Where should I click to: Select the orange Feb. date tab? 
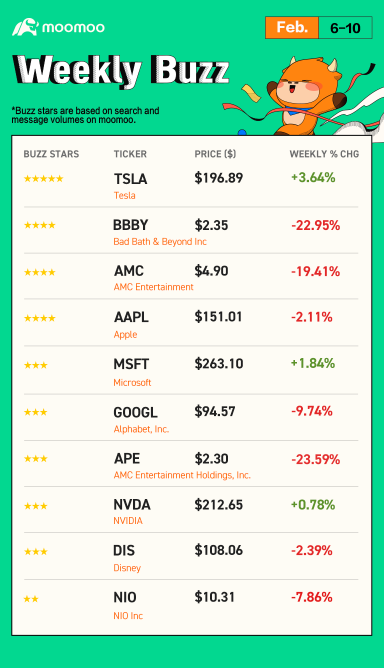tap(292, 28)
